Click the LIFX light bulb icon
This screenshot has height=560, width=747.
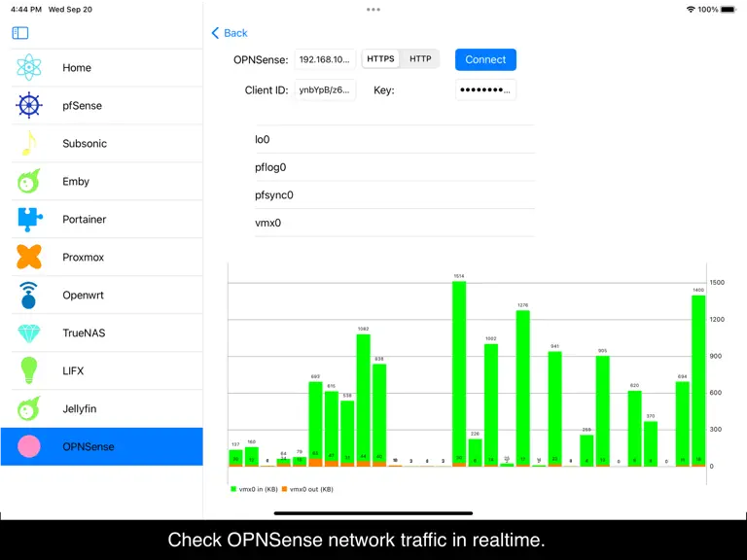pos(29,370)
